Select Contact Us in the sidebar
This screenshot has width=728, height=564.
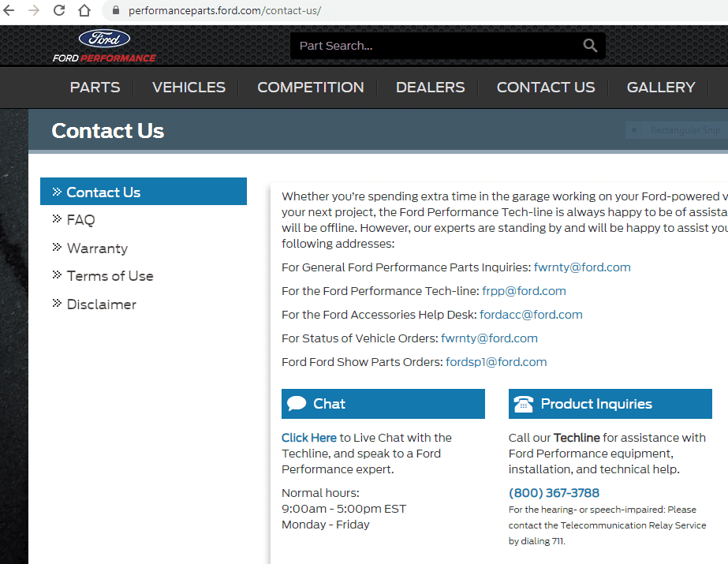pos(144,191)
